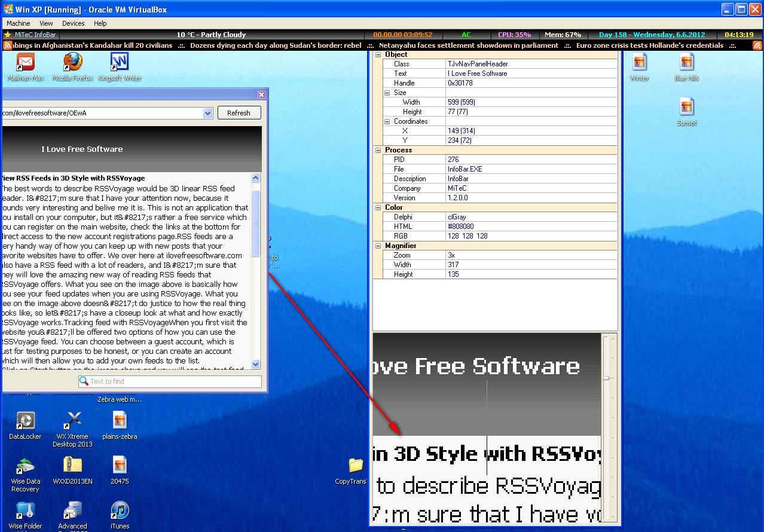Open the Devices menu
764x532 pixels.
coord(73,23)
